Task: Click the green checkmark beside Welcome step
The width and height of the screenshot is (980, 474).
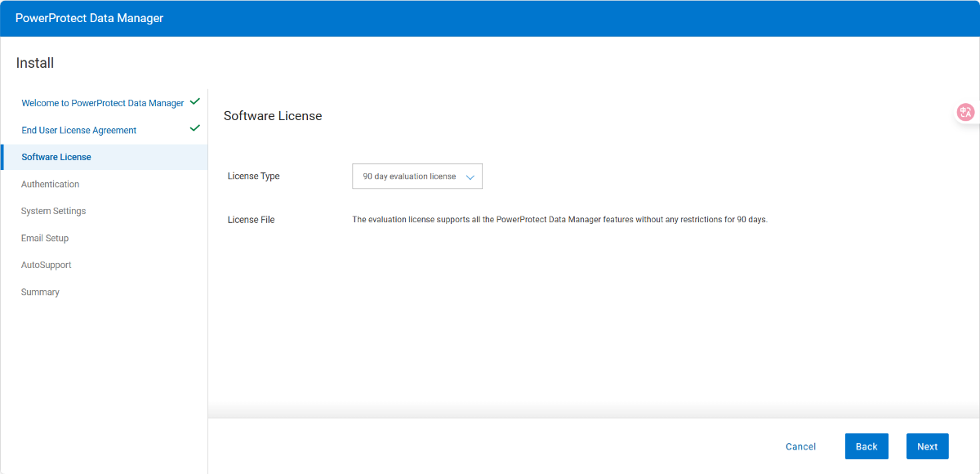Action: tap(194, 102)
